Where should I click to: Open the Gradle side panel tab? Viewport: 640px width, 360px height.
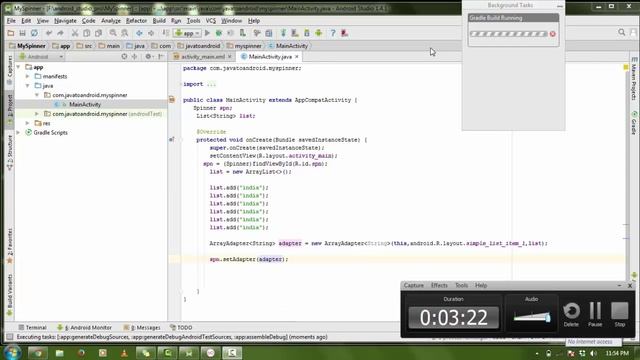pos(634,122)
